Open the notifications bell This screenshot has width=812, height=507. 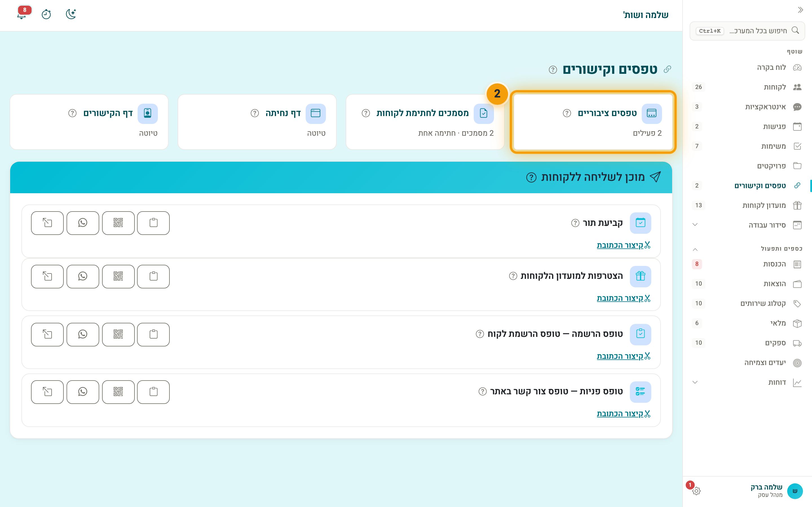(x=22, y=14)
